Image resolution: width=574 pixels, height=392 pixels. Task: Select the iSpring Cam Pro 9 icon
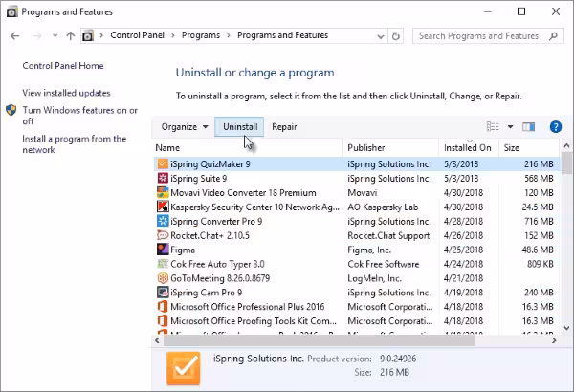pyautogui.click(x=163, y=293)
